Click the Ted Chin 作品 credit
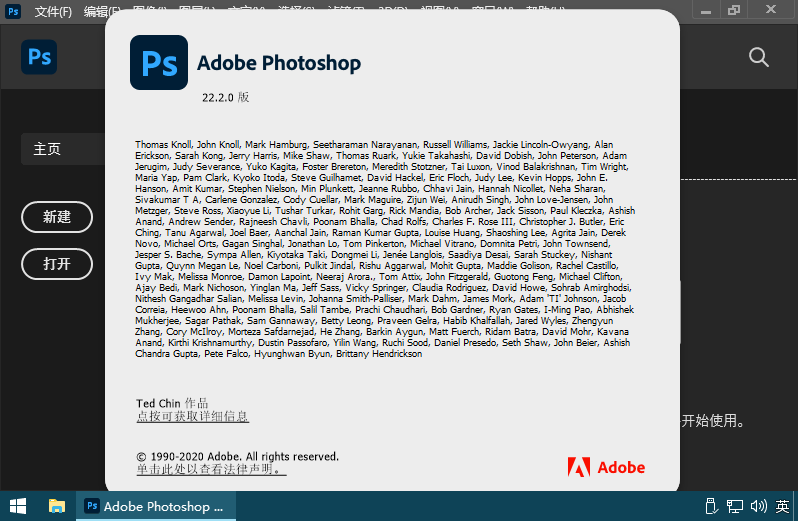The image size is (798, 521). click(x=172, y=403)
